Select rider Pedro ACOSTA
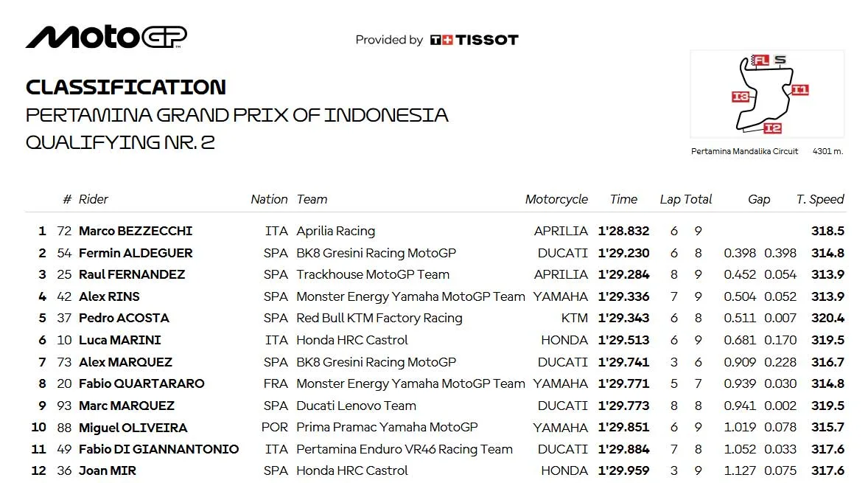 (x=124, y=318)
